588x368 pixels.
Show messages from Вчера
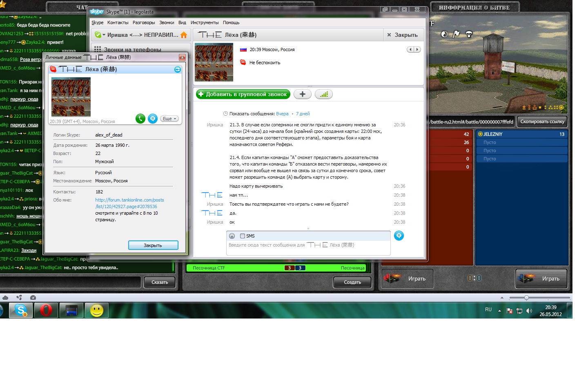pyautogui.click(x=282, y=114)
